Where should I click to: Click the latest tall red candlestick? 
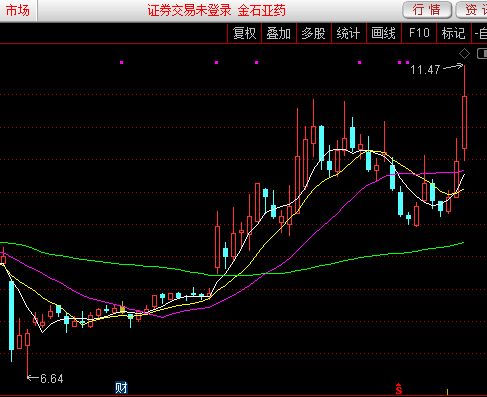pyautogui.click(x=464, y=122)
